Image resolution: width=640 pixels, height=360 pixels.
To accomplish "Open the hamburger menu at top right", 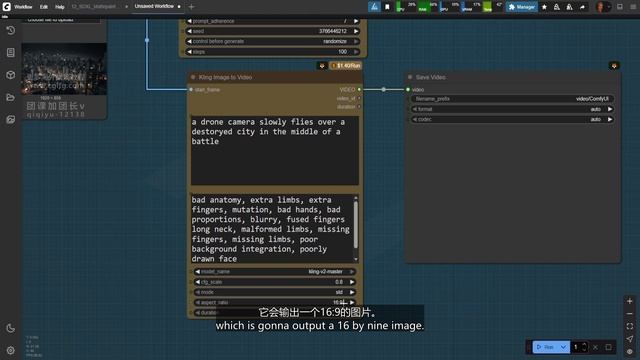I will (x=633, y=7).
